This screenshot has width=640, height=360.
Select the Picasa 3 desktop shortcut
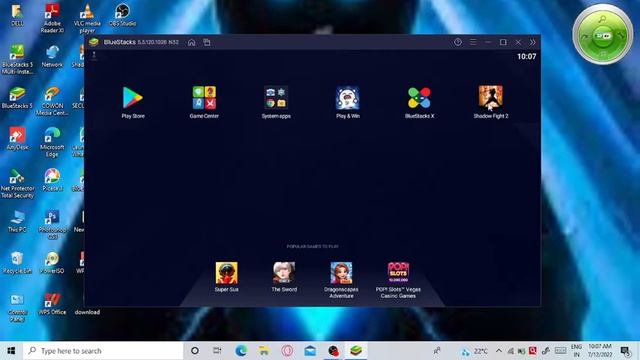click(x=52, y=180)
